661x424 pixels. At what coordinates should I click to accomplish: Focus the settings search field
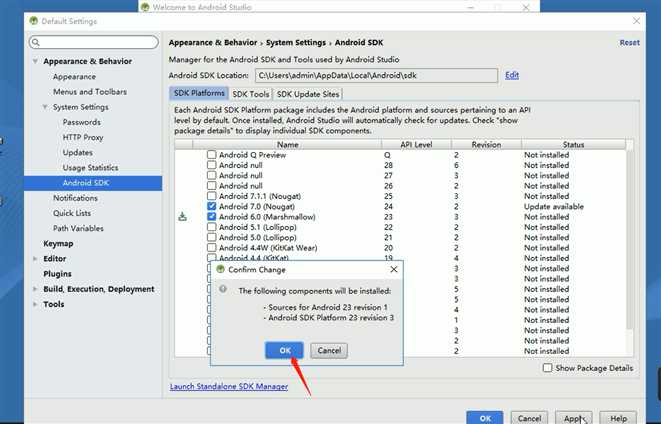click(x=94, y=42)
